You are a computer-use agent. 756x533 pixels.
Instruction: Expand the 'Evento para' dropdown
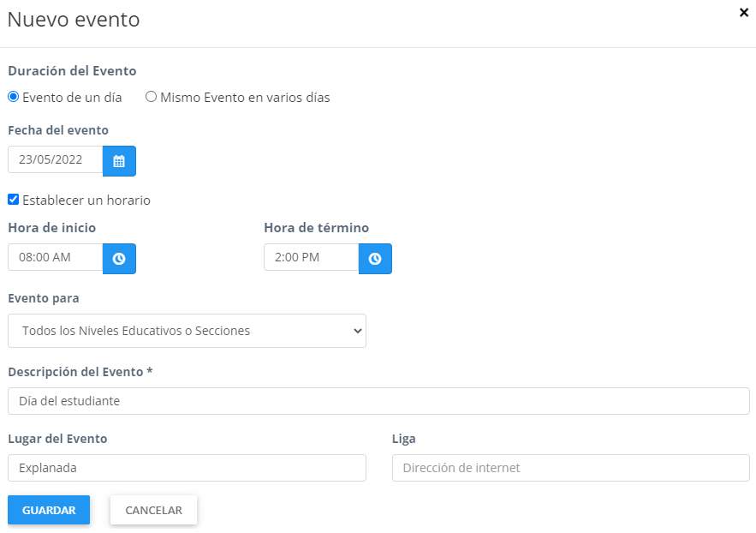187,331
